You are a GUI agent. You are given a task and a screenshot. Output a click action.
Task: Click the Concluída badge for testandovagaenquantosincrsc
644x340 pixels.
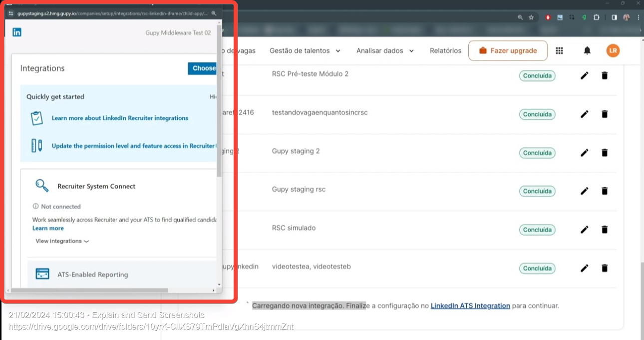[x=537, y=114]
